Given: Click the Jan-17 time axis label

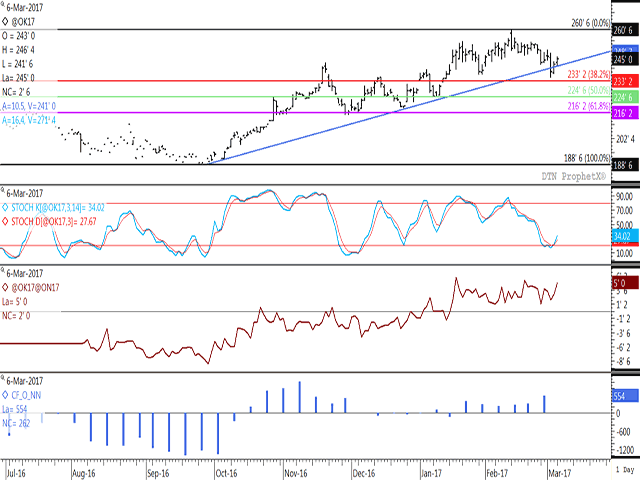Looking at the screenshot, I should [431, 473].
